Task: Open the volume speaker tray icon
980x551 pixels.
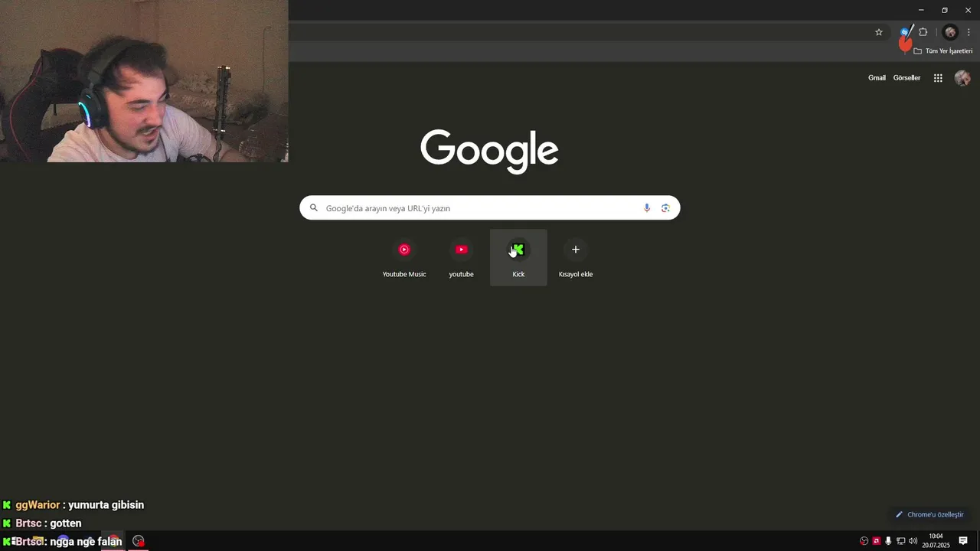Action: point(913,541)
